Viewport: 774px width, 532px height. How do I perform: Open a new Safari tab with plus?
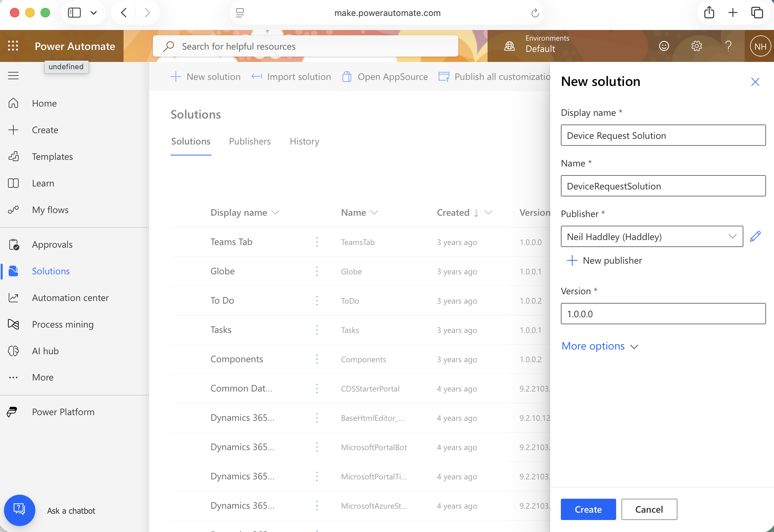733,13
